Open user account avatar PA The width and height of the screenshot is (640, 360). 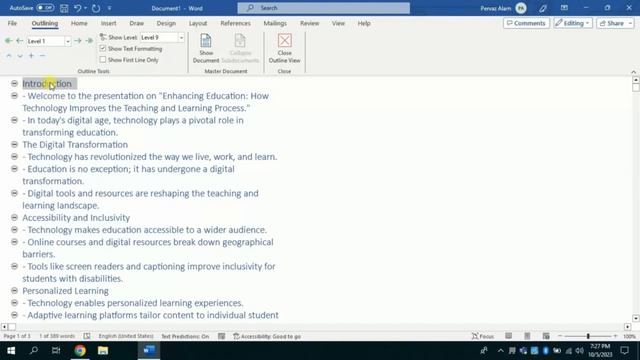point(521,8)
